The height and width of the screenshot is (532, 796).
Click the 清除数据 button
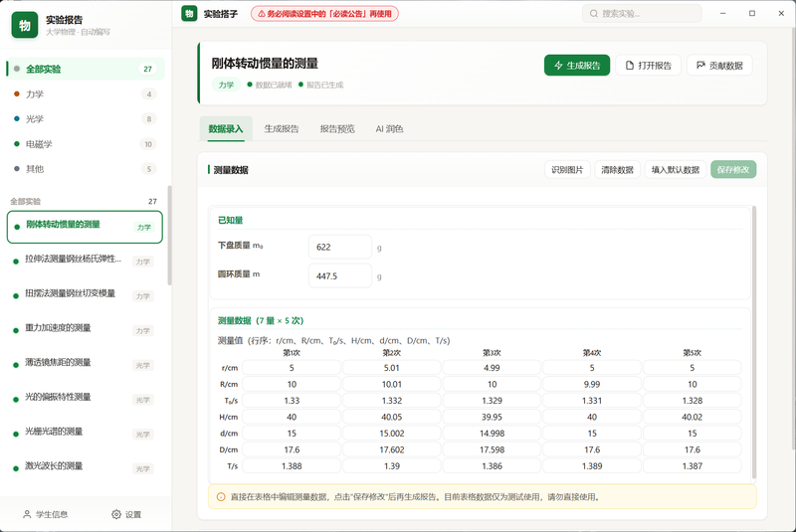tap(617, 170)
